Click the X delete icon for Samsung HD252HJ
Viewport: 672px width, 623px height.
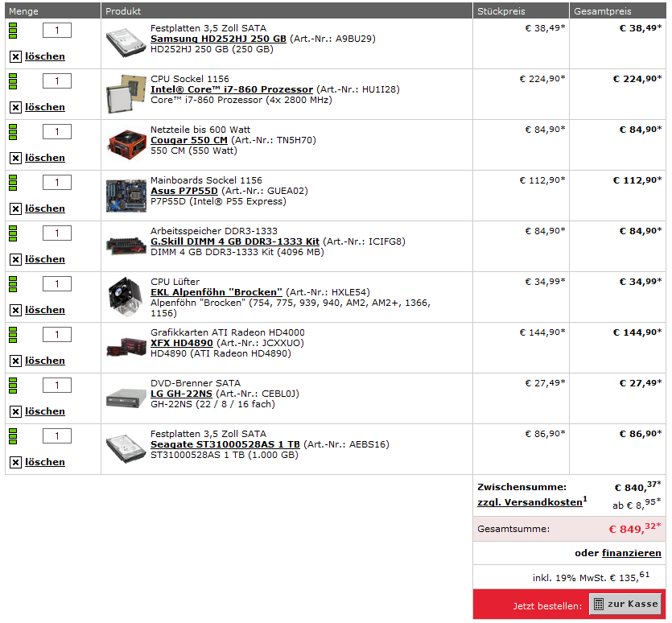coord(15,56)
